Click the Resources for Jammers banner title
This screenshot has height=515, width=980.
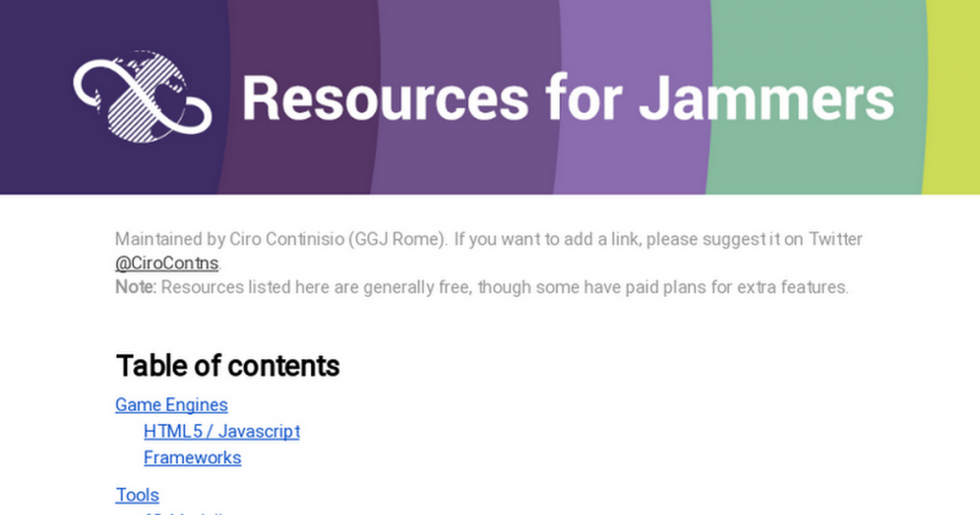click(x=568, y=99)
